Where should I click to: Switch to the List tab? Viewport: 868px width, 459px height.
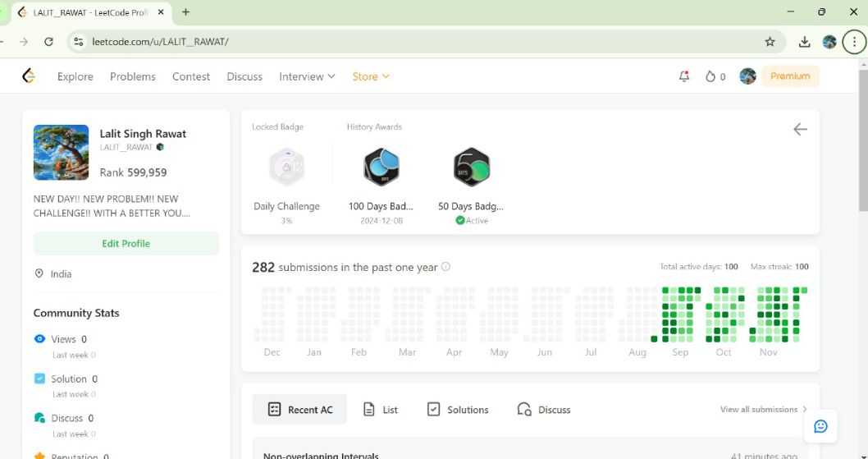tap(381, 410)
